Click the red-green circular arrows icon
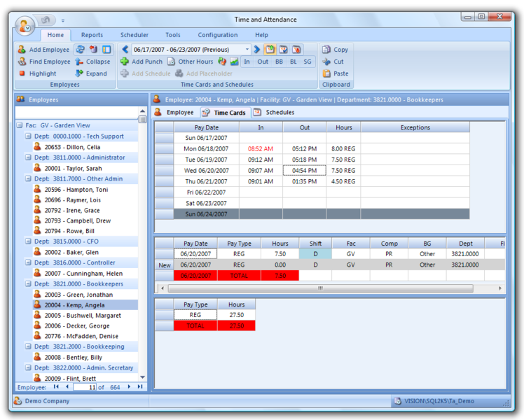This screenshot has height=420, width=524. pos(222,62)
